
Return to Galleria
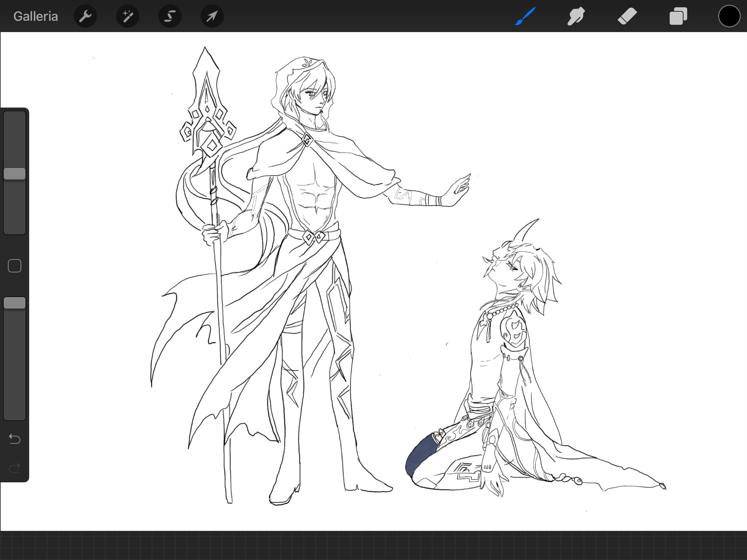pos(35,16)
